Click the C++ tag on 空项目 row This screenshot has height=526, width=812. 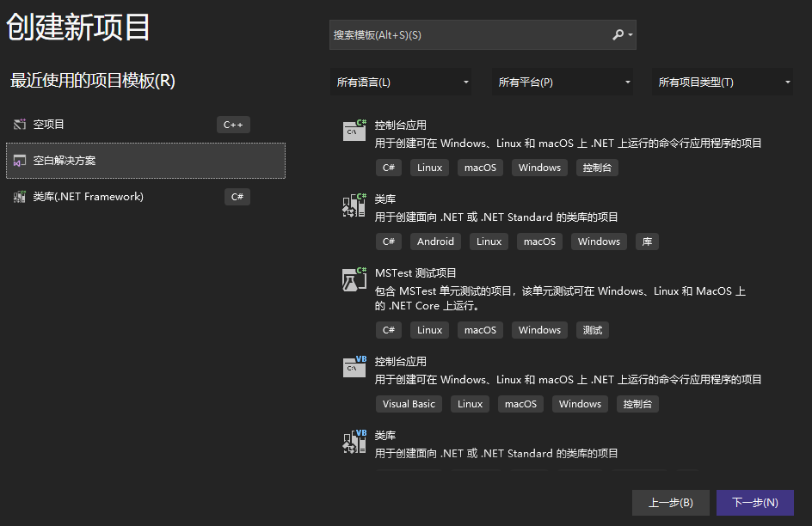pos(233,125)
